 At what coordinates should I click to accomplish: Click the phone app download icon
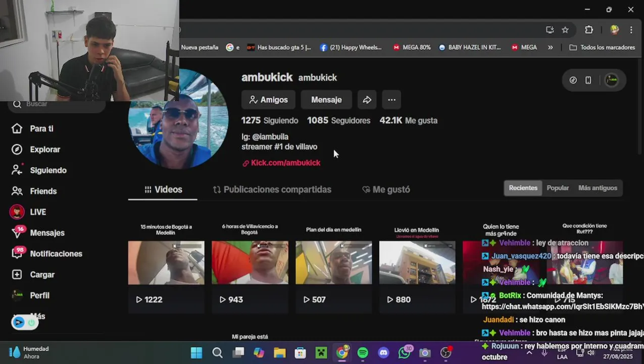[588, 80]
